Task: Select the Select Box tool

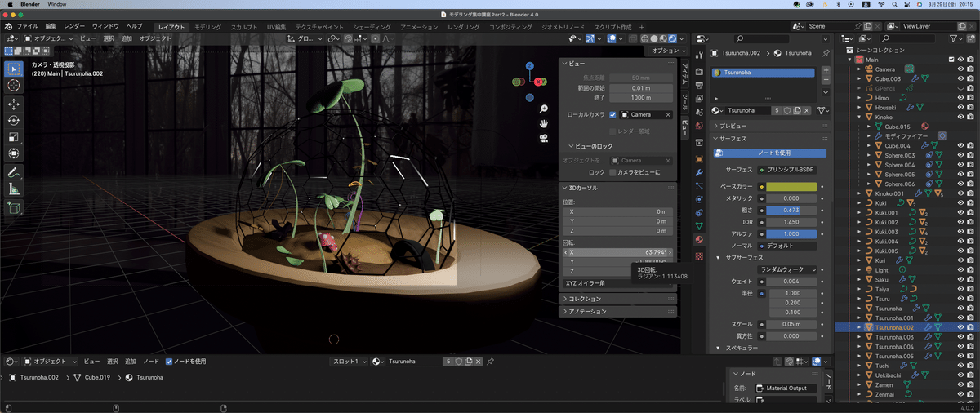Action: click(x=14, y=68)
